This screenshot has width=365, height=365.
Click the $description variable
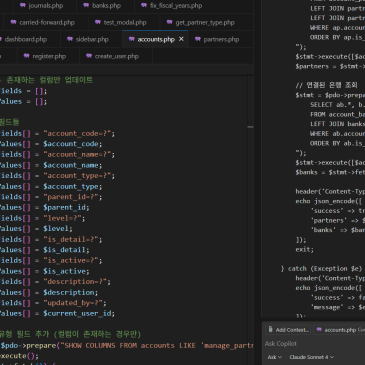click(x=70, y=292)
